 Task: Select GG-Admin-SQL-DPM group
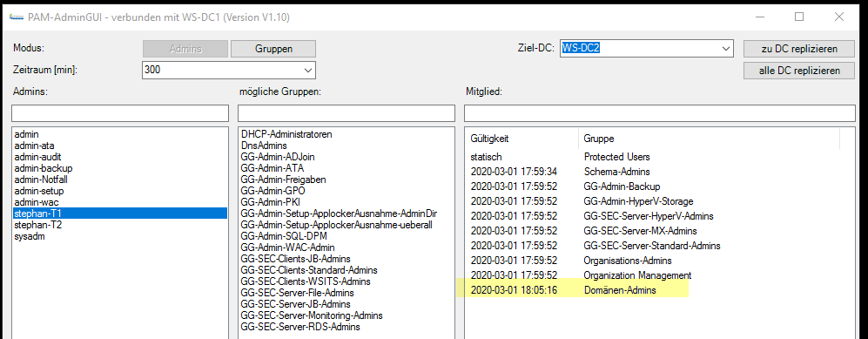[347, 236]
